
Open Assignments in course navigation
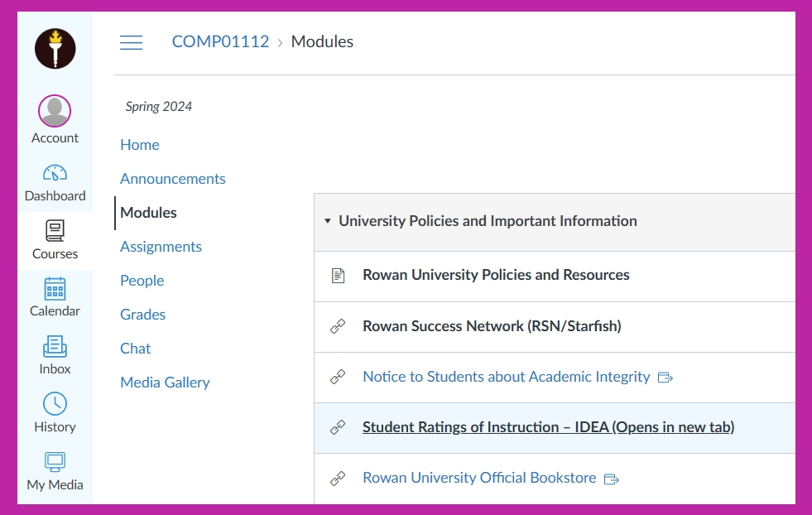pos(161,247)
